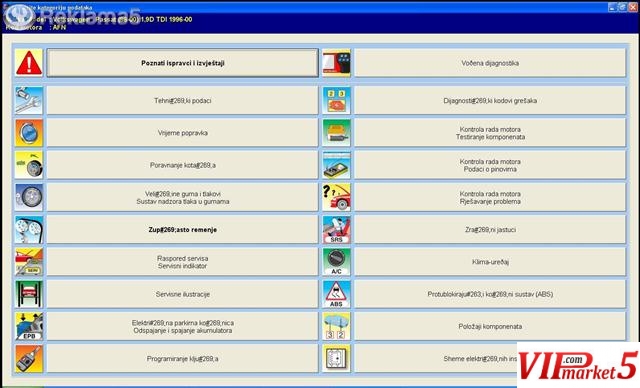Open the Klima-uređaj button

490,262
